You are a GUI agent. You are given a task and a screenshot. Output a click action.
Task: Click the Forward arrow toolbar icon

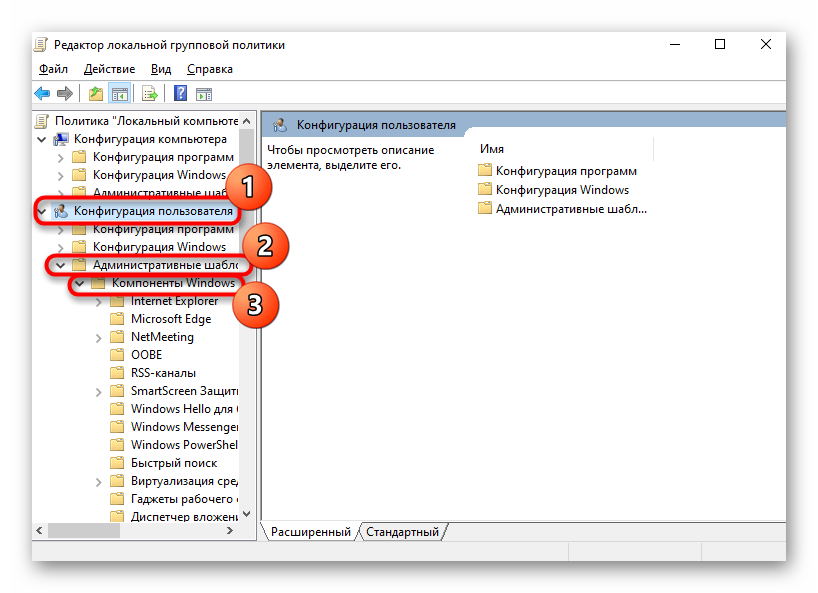[65, 94]
